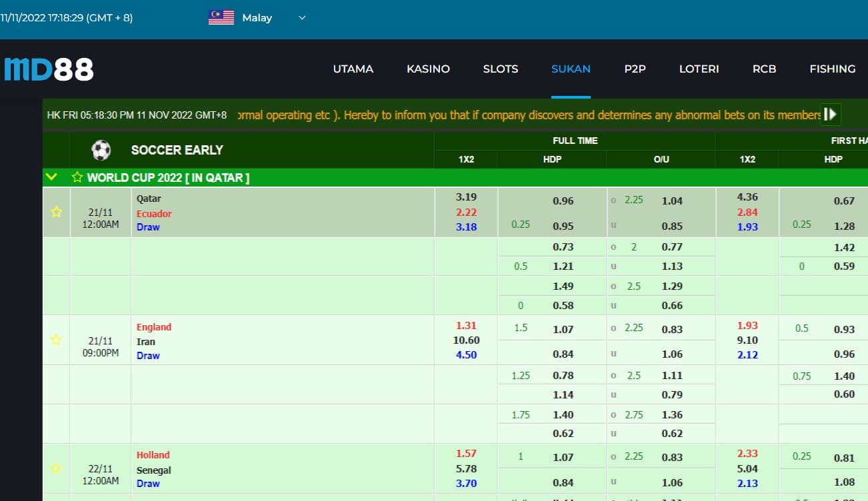This screenshot has height=501, width=868.
Task: Click the England-Iran 21/11 09:00PM kickoff time
Action: pyautogui.click(x=101, y=347)
